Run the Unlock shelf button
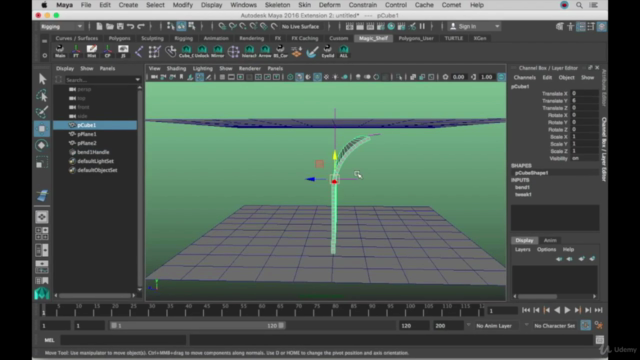 click(202, 51)
